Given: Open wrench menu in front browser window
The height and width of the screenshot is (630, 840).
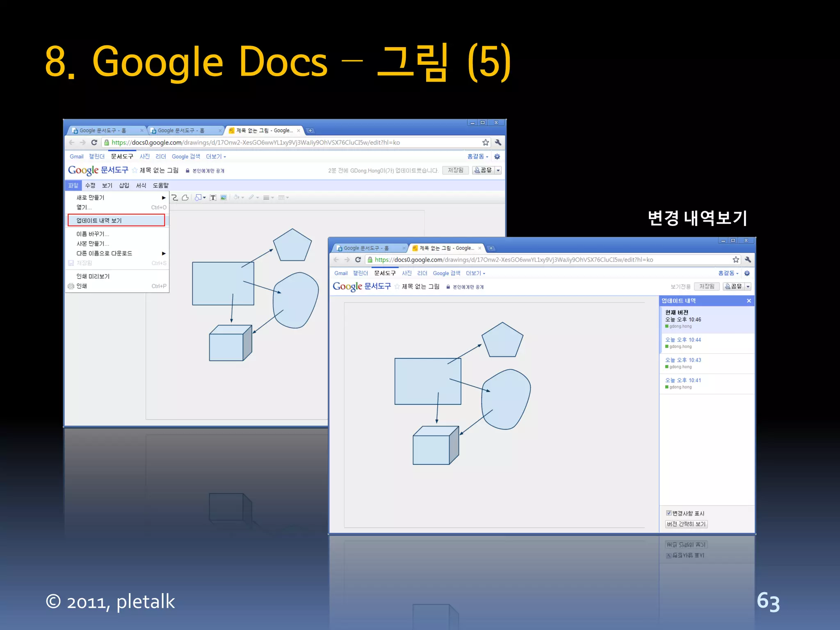Looking at the screenshot, I should (x=748, y=260).
